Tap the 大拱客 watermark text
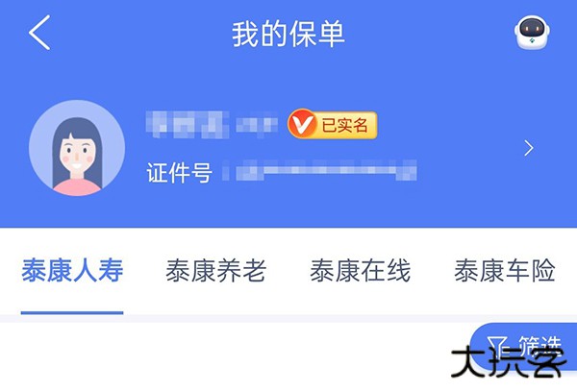Image resolution: width=577 pixels, height=392 pixels. (508, 362)
